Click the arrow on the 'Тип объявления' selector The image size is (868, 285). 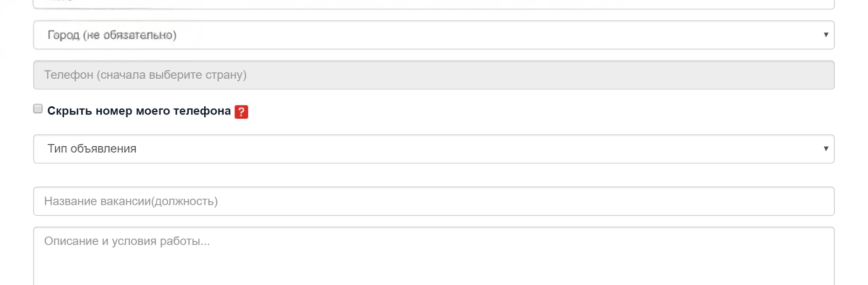[826, 149]
